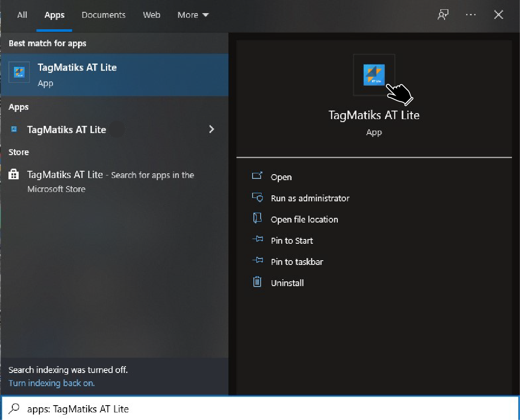Click the Open file location folder icon
520x420 pixels.
point(257,218)
